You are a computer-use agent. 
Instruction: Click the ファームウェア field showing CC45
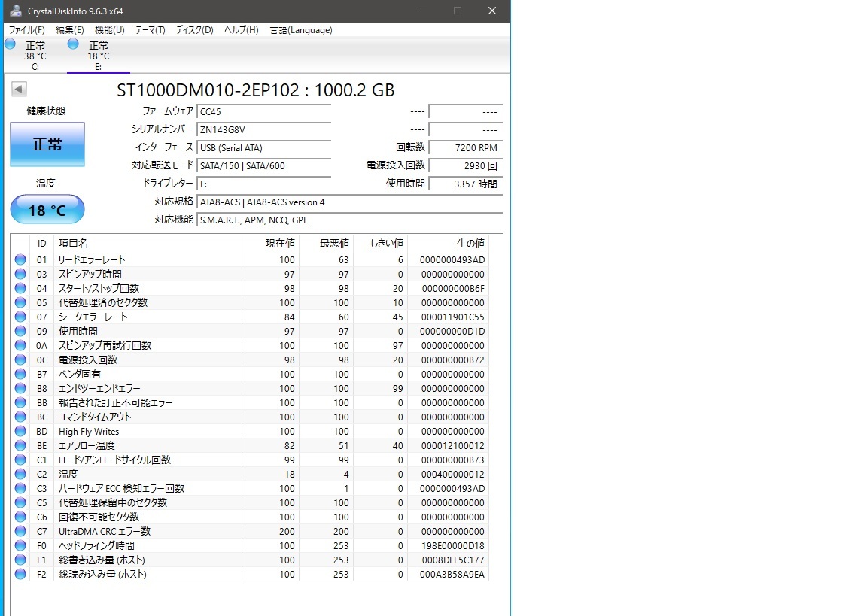coord(263,111)
